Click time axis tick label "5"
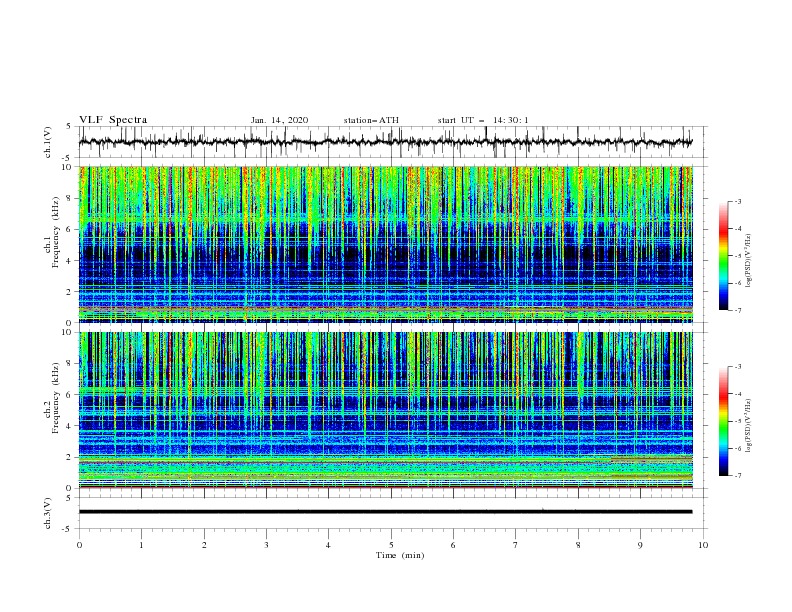 [x=391, y=545]
